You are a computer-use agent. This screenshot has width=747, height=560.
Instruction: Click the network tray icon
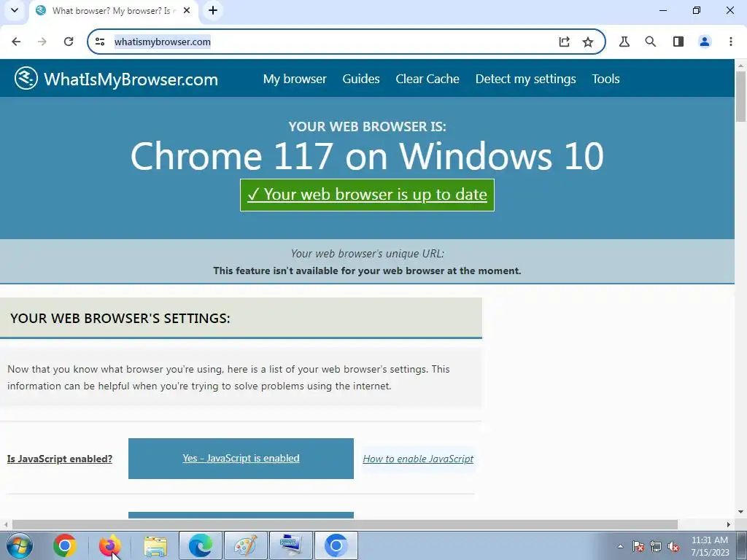pyautogui.click(x=656, y=547)
